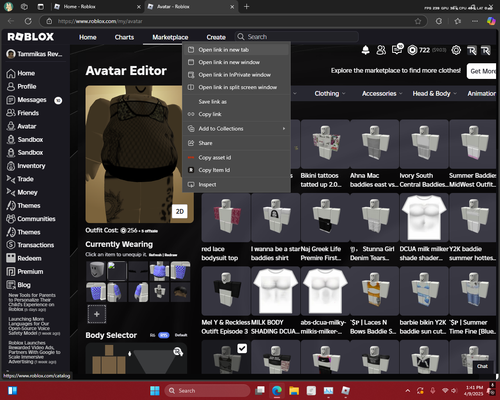Click the Roblox Search field
Screen dimensions: 500x400
click(297, 37)
